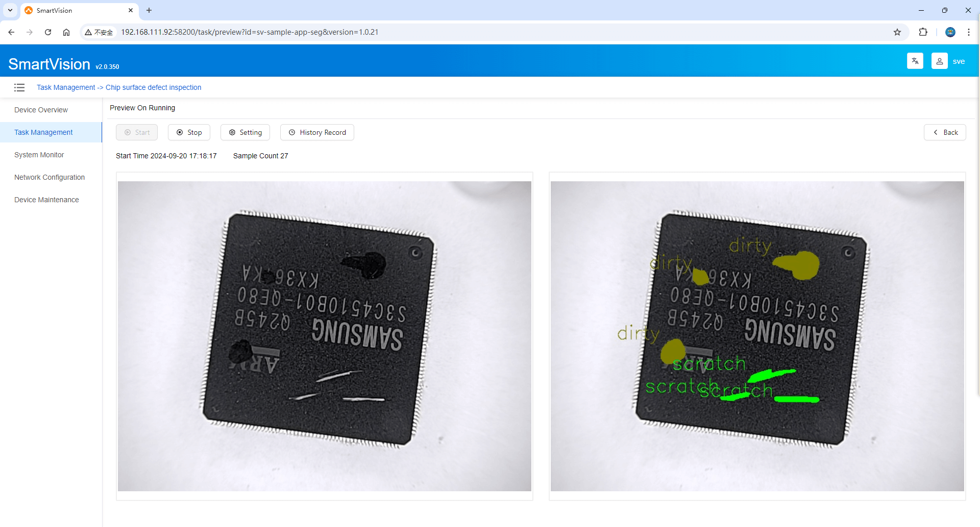Open a new browser tab
Image resolution: width=980 pixels, height=527 pixels.
tap(149, 10)
